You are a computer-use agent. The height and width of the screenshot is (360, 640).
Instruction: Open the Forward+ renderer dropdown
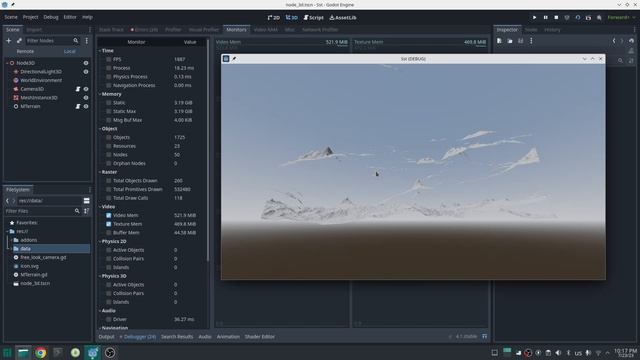621,18
